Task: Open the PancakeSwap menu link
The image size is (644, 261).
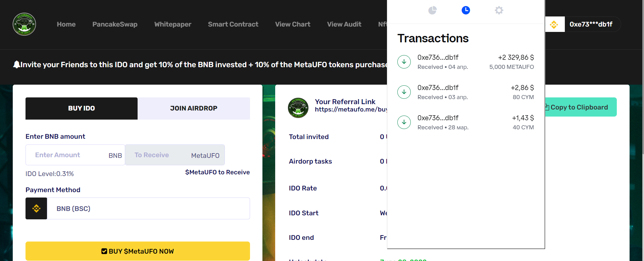Action: (115, 24)
